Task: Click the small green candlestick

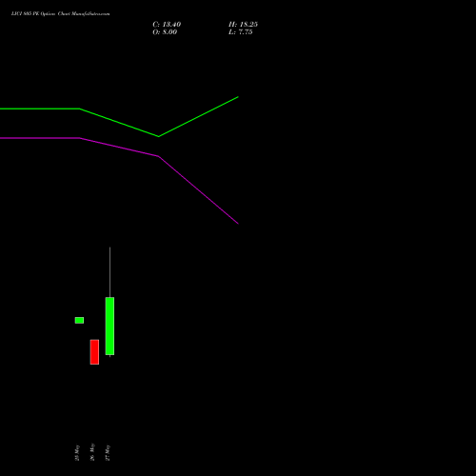Action: 79,320
